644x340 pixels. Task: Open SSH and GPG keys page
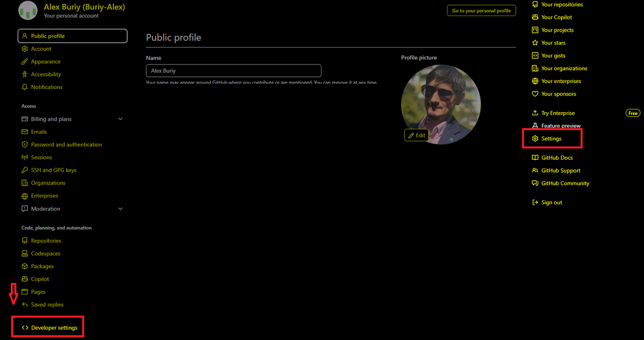(x=54, y=170)
